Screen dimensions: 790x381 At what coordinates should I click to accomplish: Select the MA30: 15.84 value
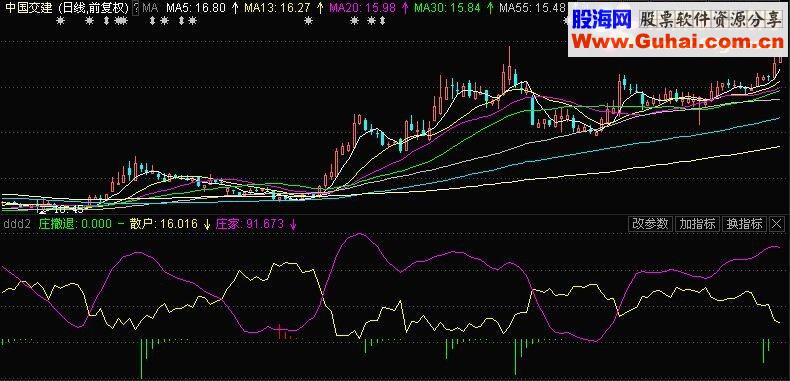coord(446,8)
